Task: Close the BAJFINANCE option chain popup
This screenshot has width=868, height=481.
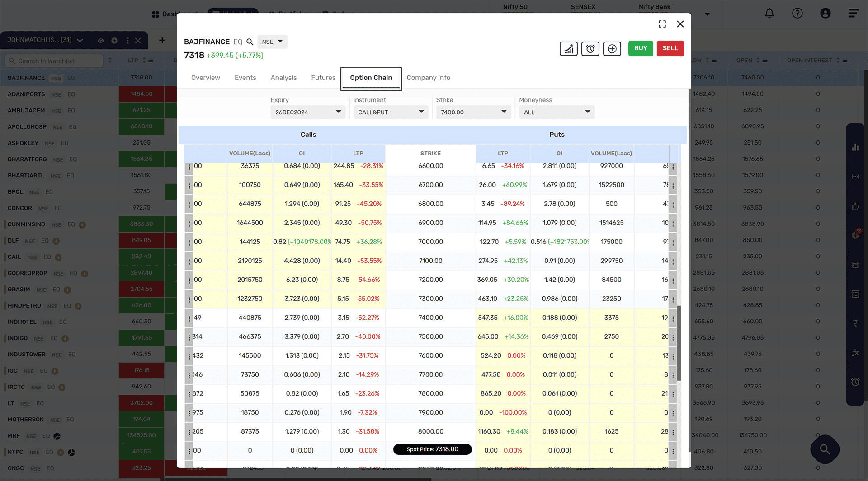Action: pos(680,24)
